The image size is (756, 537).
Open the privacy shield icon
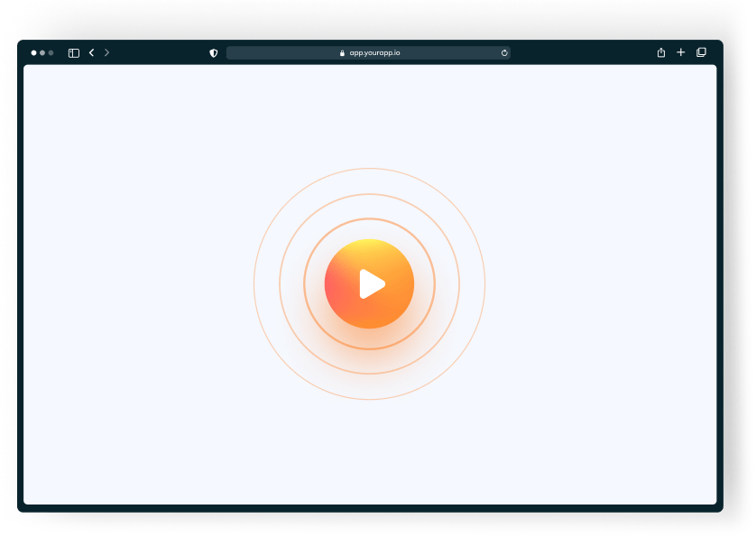click(214, 53)
